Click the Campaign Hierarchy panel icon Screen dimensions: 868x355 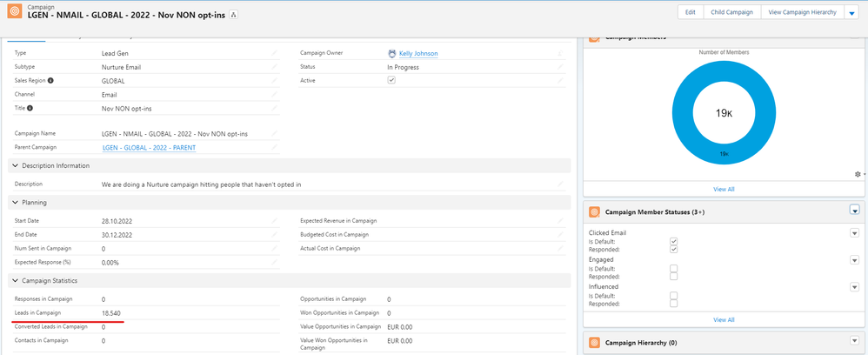point(595,342)
